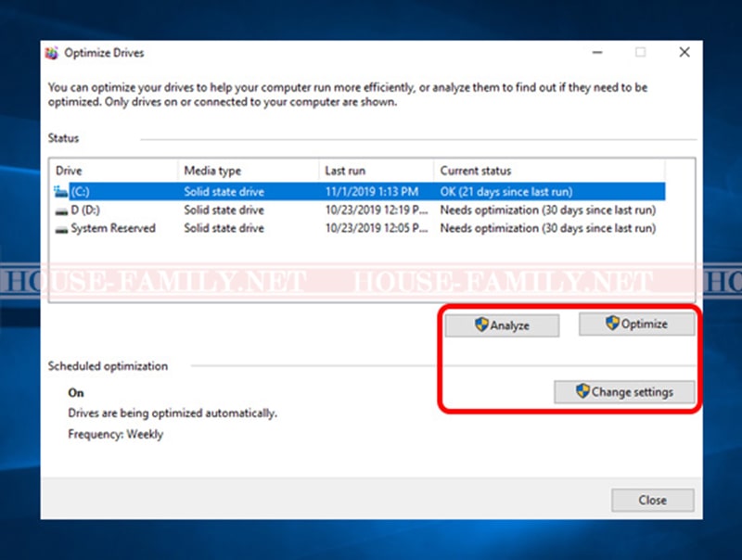Click the 10/23/2019 12:05 P... last run cell
The height and width of the screenshot is (560, 742).
click(x=377, y=228)
